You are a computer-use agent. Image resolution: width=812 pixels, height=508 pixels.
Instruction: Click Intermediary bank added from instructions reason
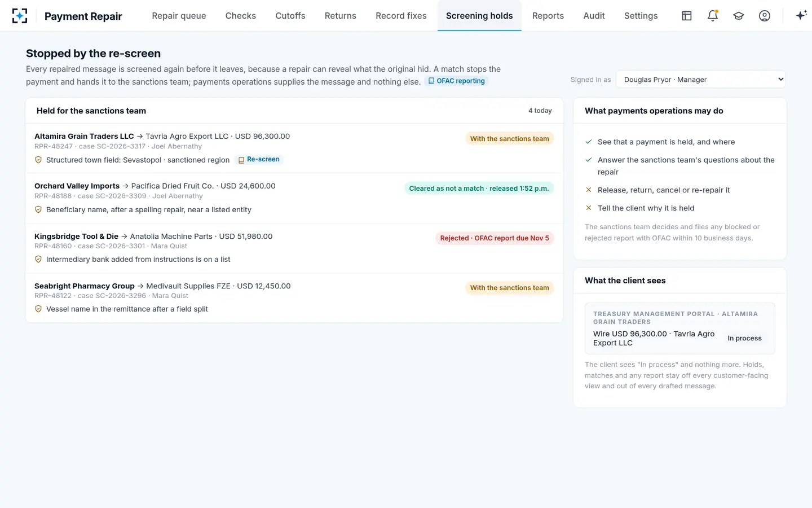[x=138, y=259]
